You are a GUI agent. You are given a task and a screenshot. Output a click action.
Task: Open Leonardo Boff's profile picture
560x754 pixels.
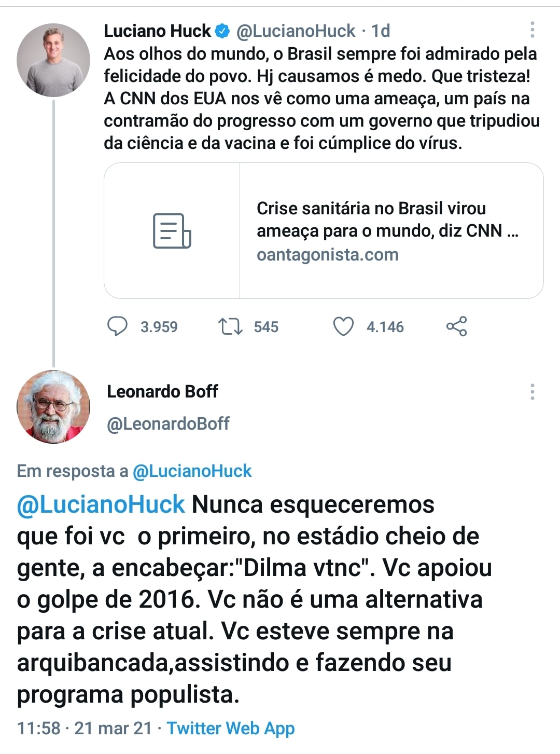tap(53, 406)
